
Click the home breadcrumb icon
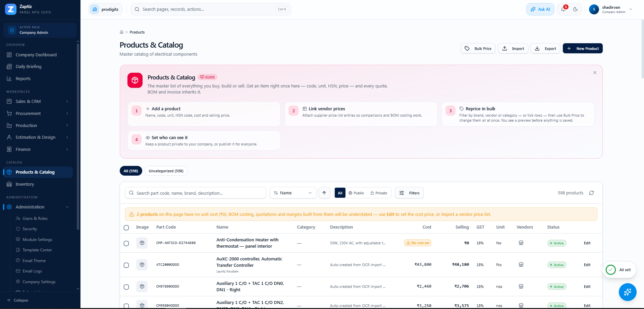(x=122, y=32)
